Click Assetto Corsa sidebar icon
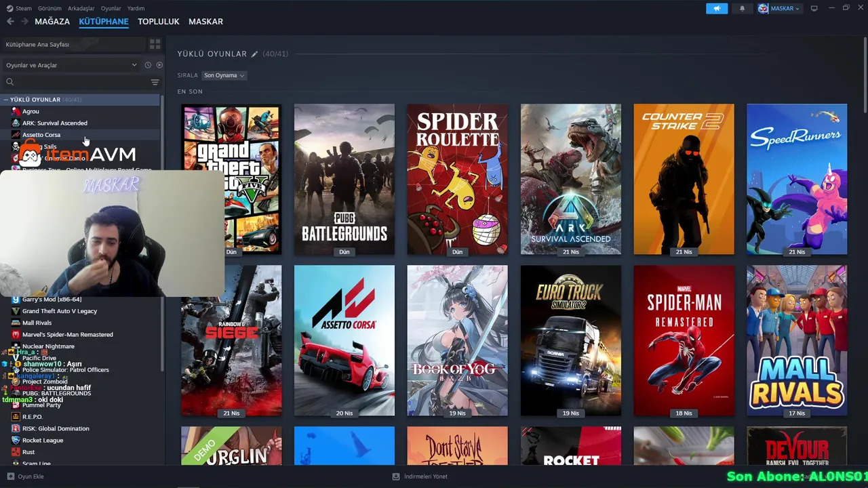868x488 pixels. click(x=16, y=135)
